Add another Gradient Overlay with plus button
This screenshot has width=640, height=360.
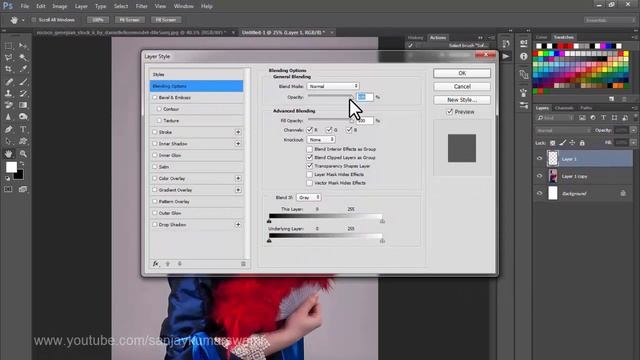238,190
